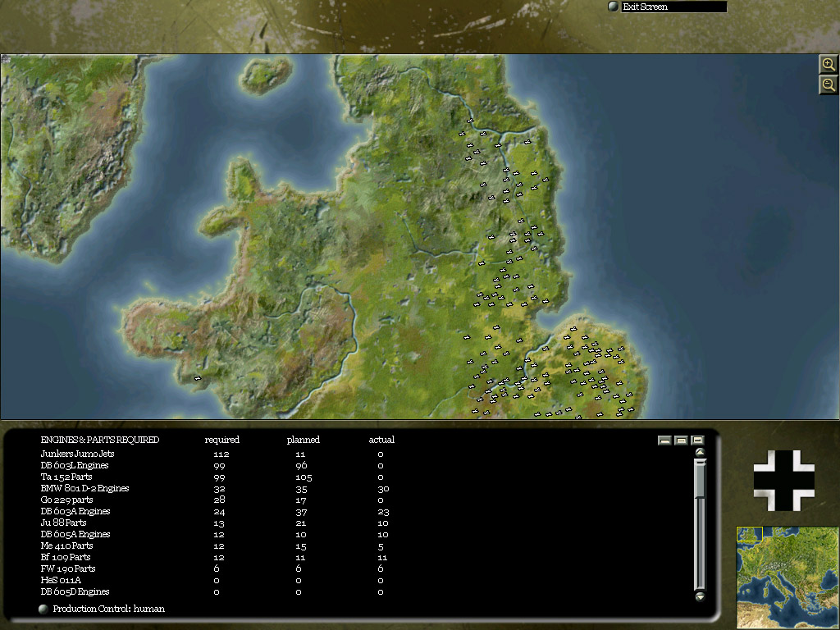The height and width of the screenshot is (630, 840).
Task: Click the required column header
Action: [221, 440]
